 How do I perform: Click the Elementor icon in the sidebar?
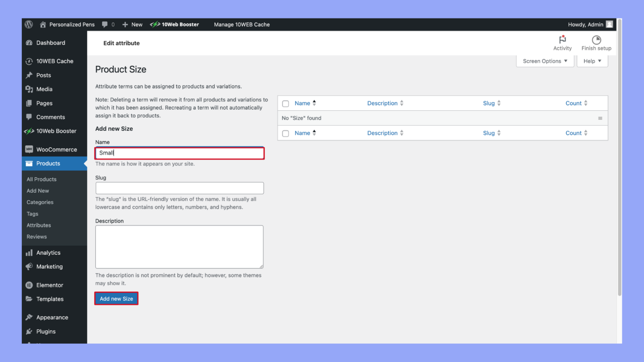click(29, 285)
